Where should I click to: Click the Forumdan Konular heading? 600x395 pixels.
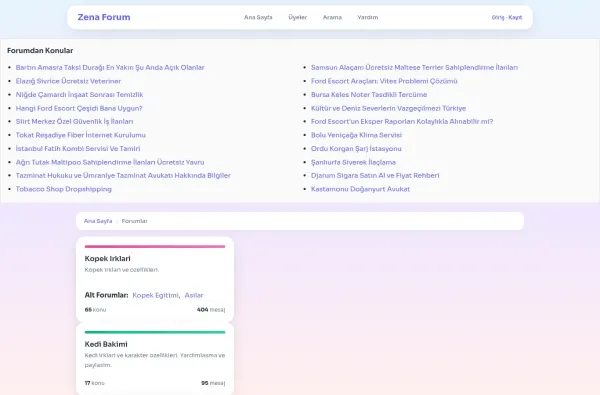(40, 51)
